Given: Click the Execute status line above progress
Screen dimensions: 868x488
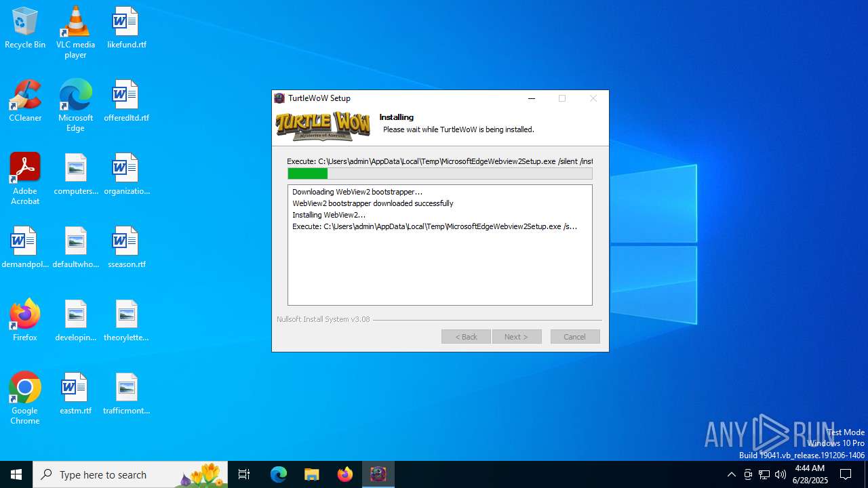Looking at the screenshot, I should [439, 161].
